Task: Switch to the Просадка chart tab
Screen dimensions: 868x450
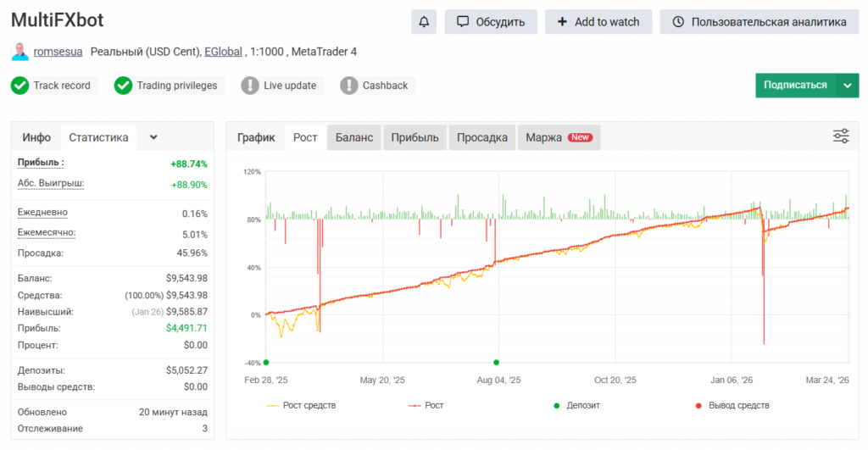Action: 481,137
